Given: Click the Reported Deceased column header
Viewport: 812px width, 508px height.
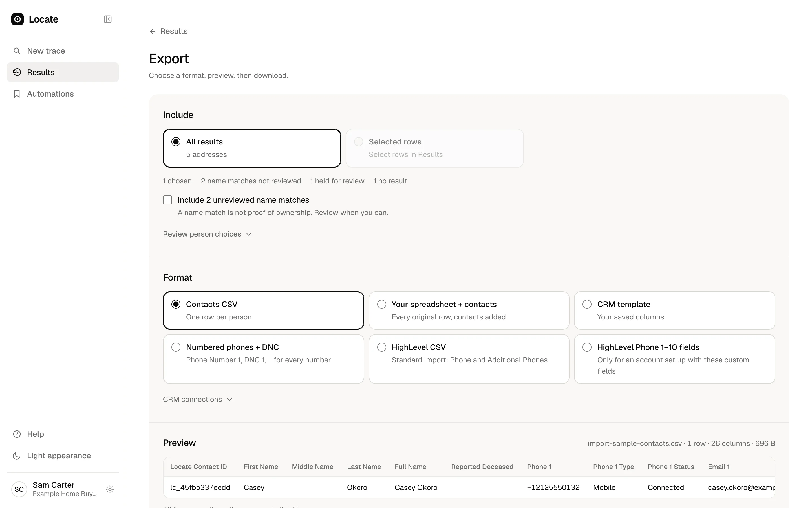Looking at the screenshot, I should pos(482,467).
